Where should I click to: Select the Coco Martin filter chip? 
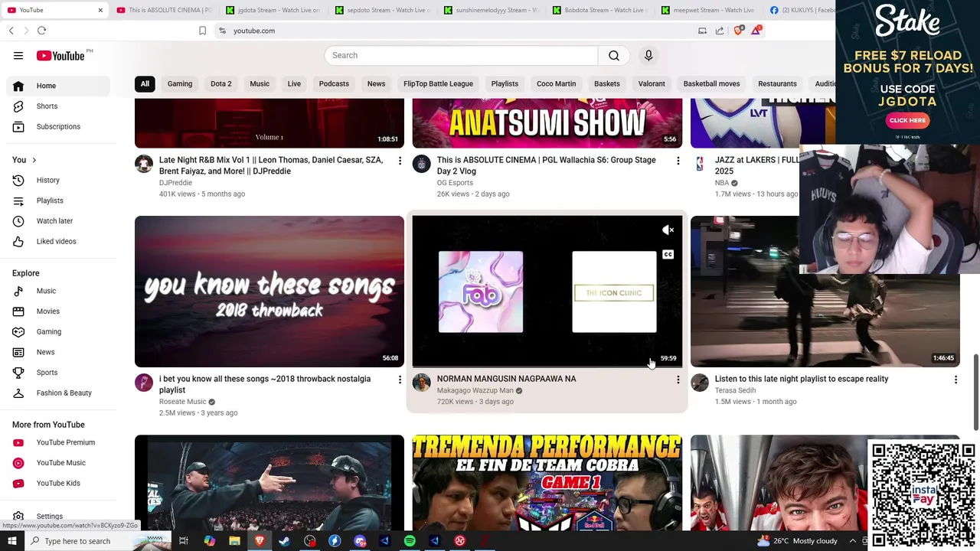(x=556, y=83)
